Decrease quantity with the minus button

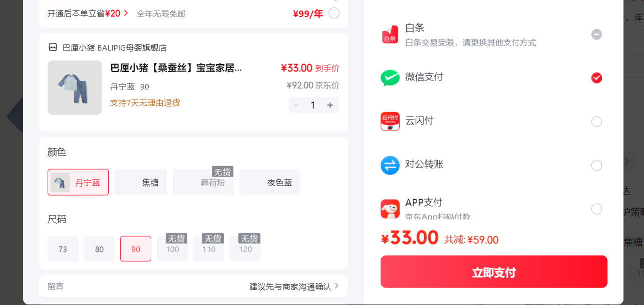(x=296, y=105)
